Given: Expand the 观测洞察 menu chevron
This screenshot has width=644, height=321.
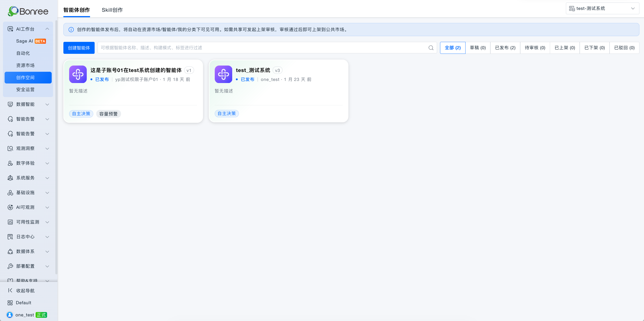Looking at the screenshot, I should 47,149.
